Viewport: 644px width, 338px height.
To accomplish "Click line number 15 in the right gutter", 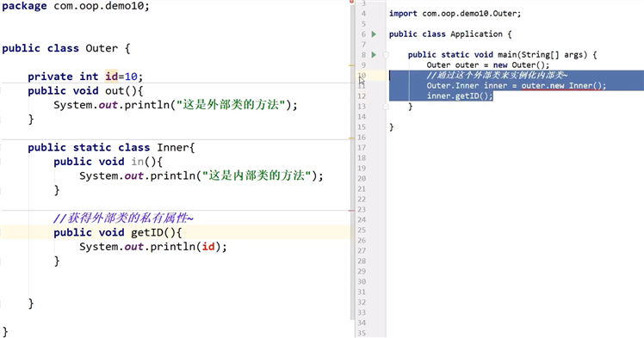I will [362, 126].
